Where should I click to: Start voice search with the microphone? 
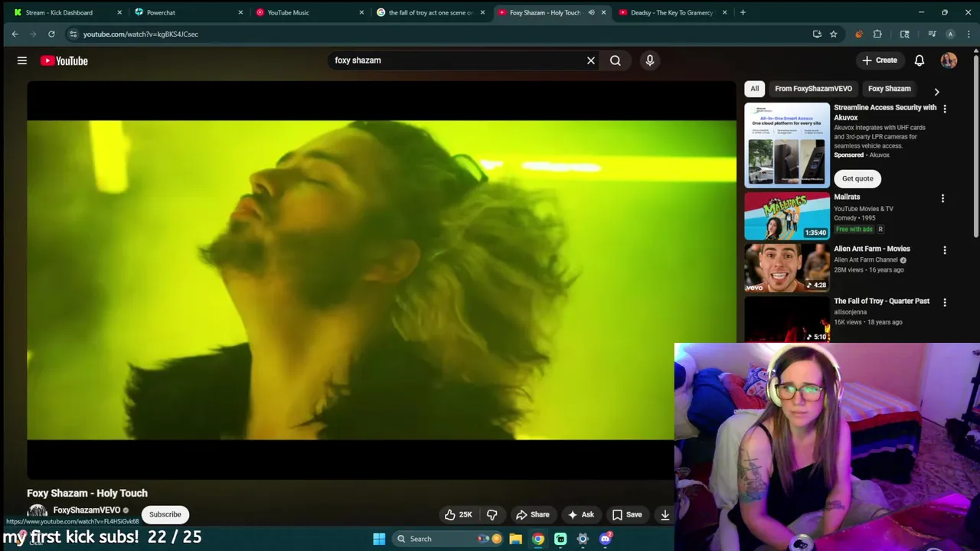tap(650, 60)
